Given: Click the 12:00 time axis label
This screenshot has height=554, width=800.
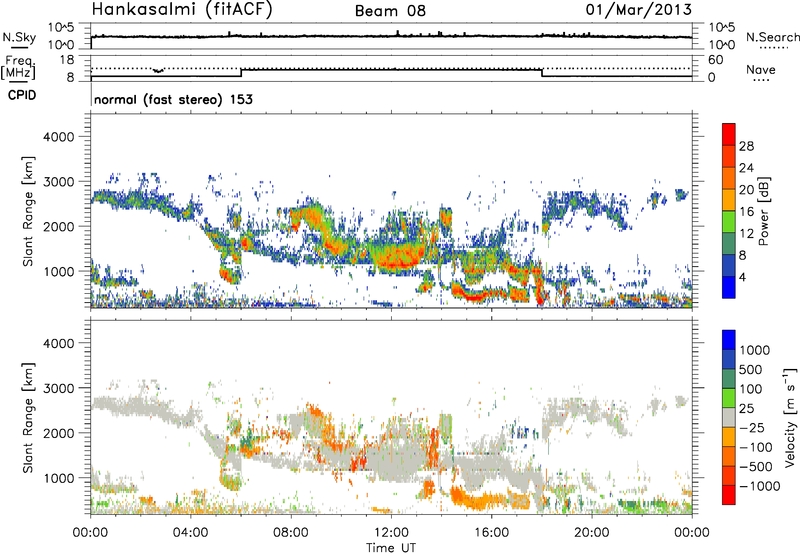Looking at the screenshot, I should coord(391,533).
